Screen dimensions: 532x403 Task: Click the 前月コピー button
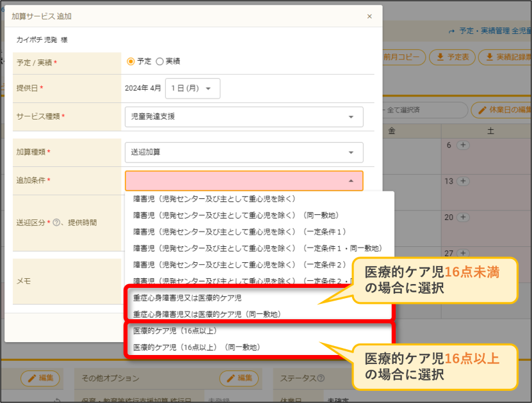(404, 57)
